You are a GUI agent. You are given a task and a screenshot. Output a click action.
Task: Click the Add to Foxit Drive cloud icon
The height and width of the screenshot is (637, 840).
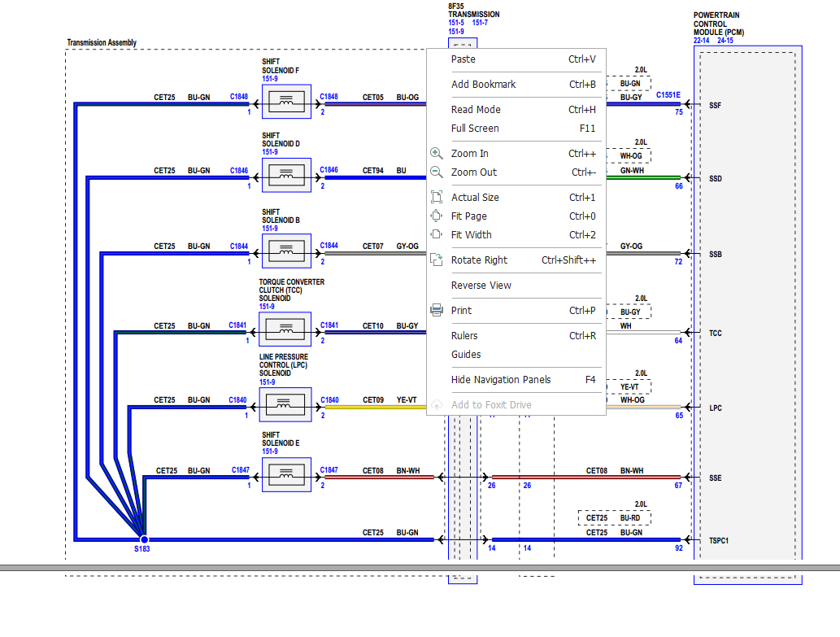point(438,404)
